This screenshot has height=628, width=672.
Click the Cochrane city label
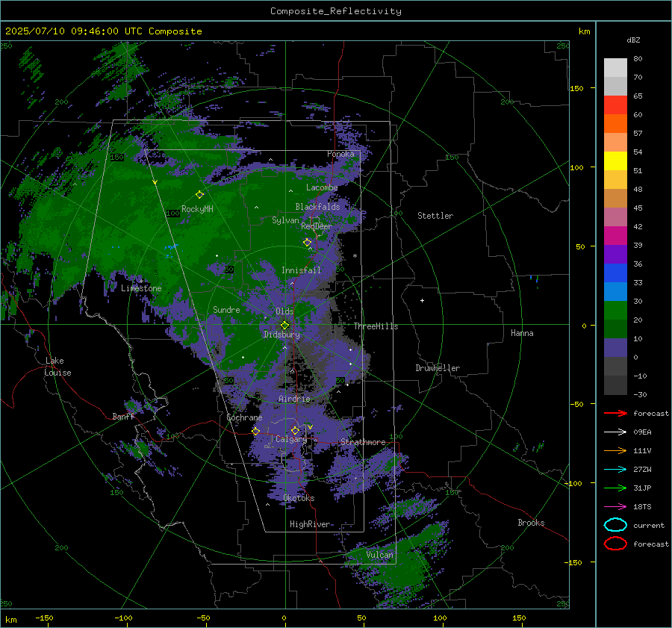pyautogui.click(x=244, y=417)
